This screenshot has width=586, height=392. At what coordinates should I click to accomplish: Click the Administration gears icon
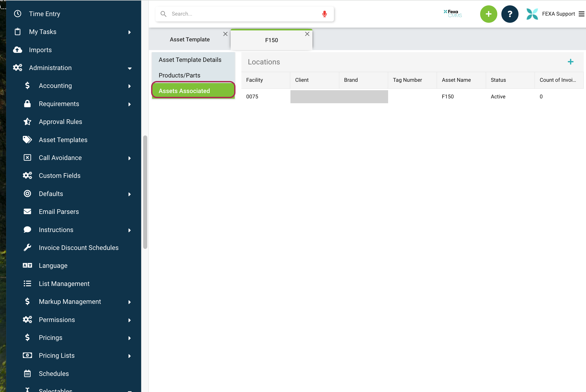coord(17,68)
